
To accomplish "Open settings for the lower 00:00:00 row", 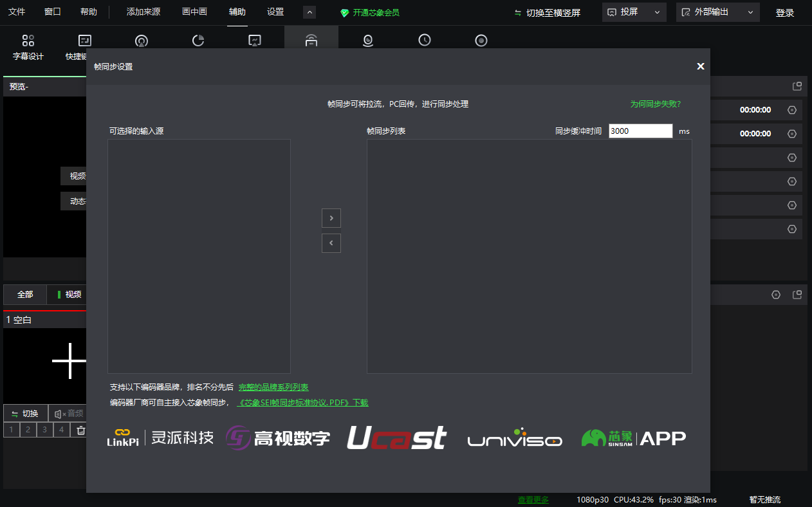I will 792,134.
